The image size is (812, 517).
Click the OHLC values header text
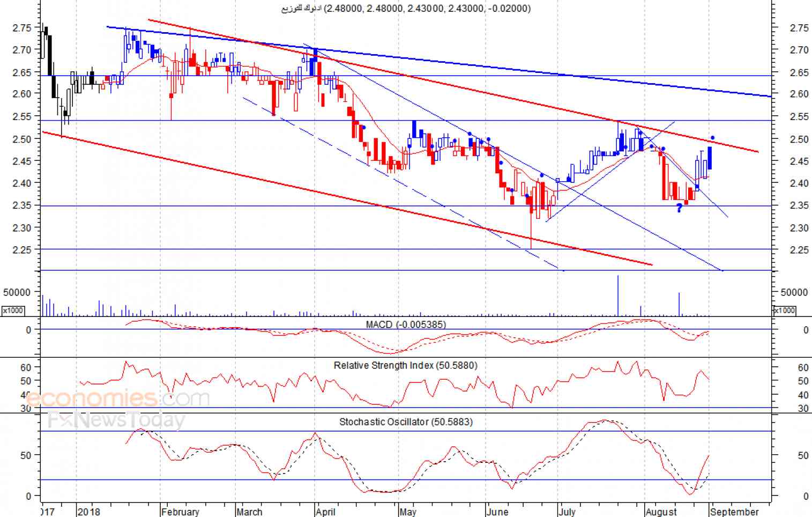(406, 8)
